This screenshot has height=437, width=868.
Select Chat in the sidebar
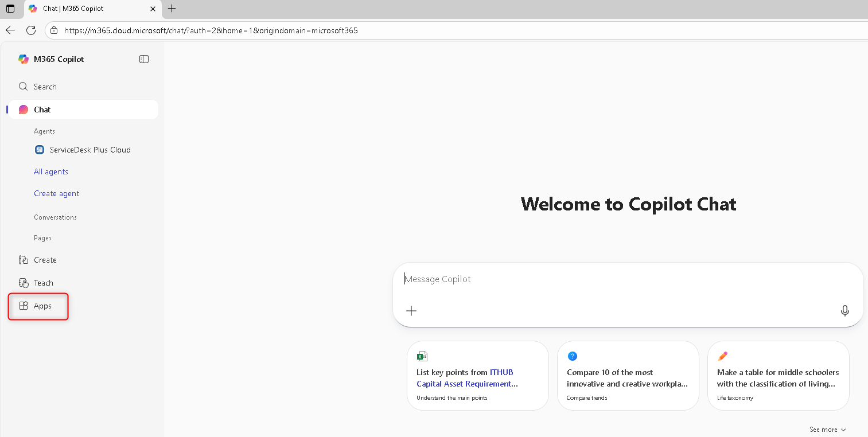83,110
